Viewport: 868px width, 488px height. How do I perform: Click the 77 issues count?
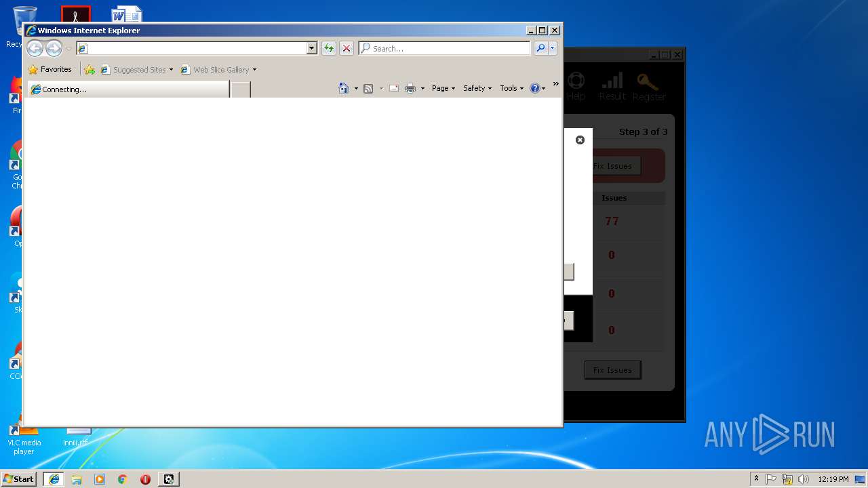tap(612, 221)
